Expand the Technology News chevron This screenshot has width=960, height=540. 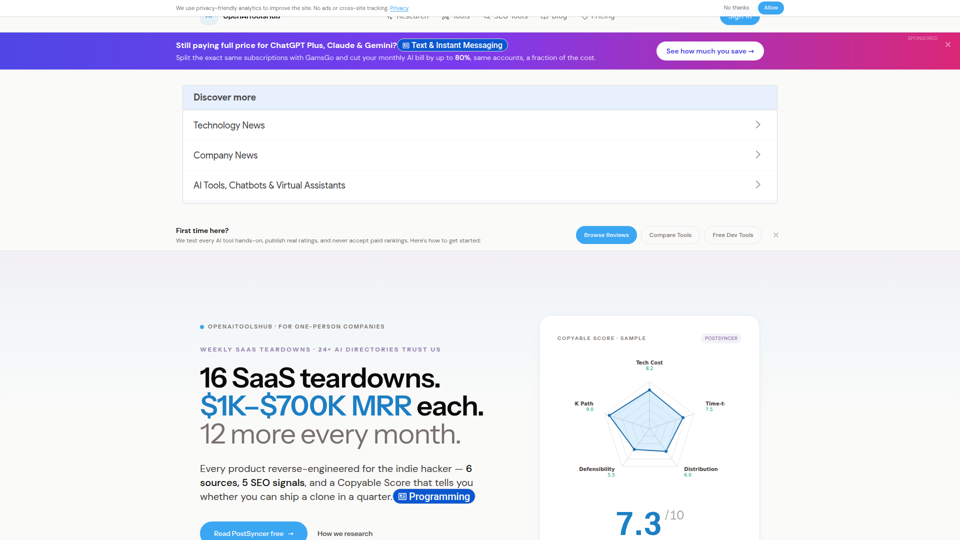(x=757, y=125)
